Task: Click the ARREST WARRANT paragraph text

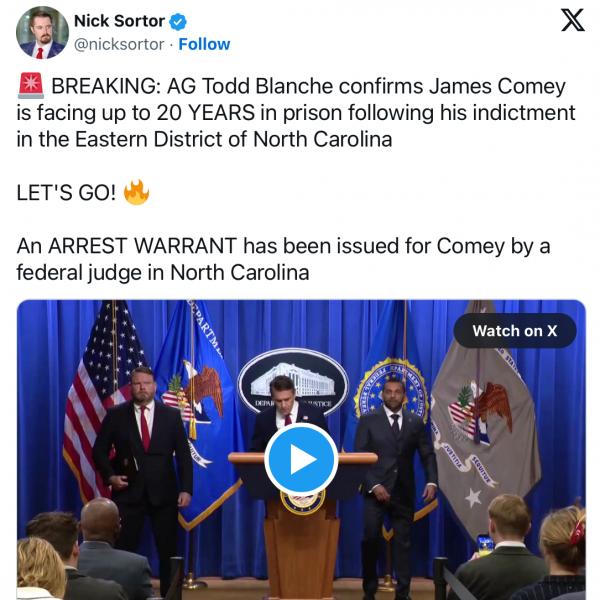Action: [x=284, y=259]
